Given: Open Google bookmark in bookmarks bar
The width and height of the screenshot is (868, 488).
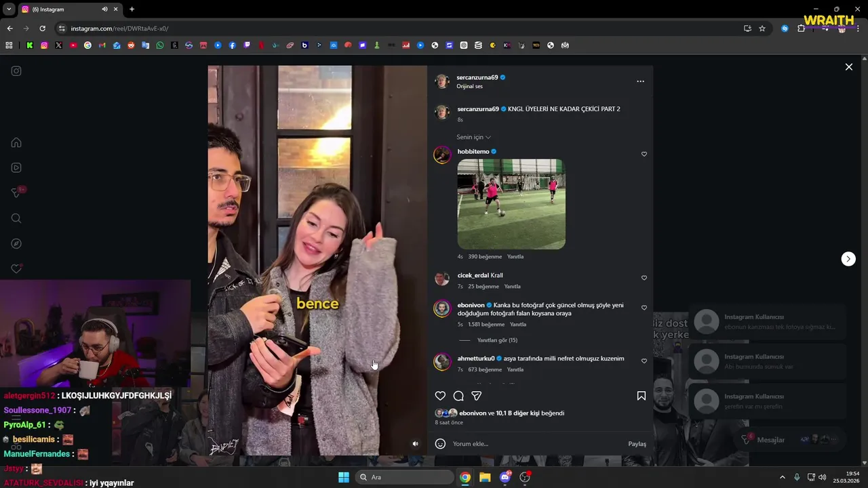Looking at the screenshot, I should point(87,45).
